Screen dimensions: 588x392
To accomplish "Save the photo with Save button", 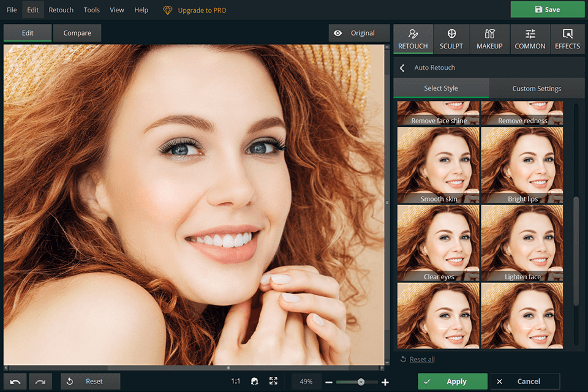I will 547,9.
